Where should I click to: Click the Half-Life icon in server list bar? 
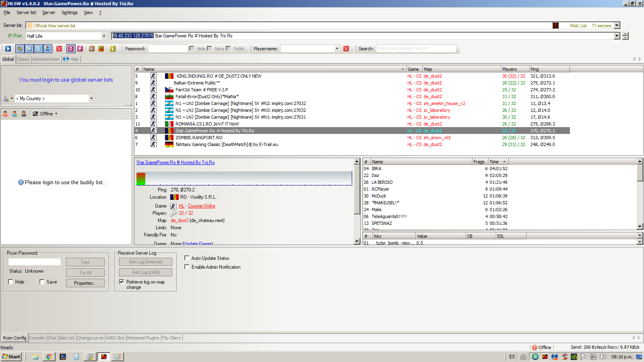click(555, 25)
